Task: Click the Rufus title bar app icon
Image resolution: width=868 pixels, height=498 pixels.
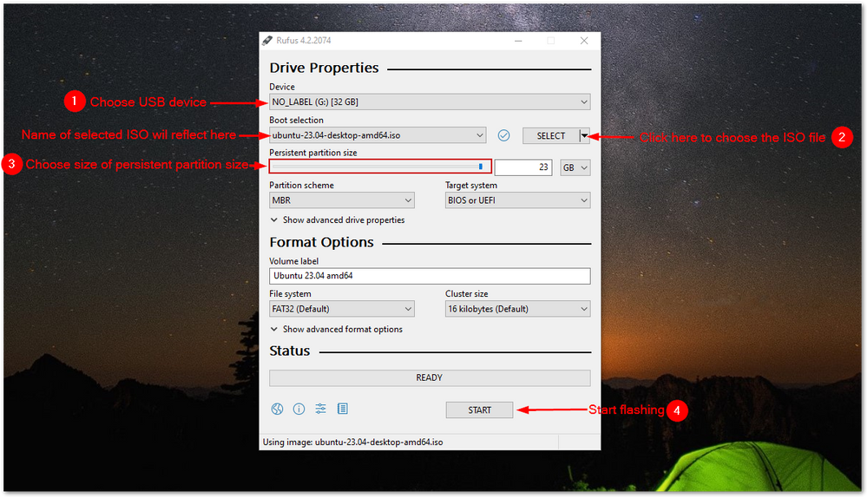Action: pos(267,41)
